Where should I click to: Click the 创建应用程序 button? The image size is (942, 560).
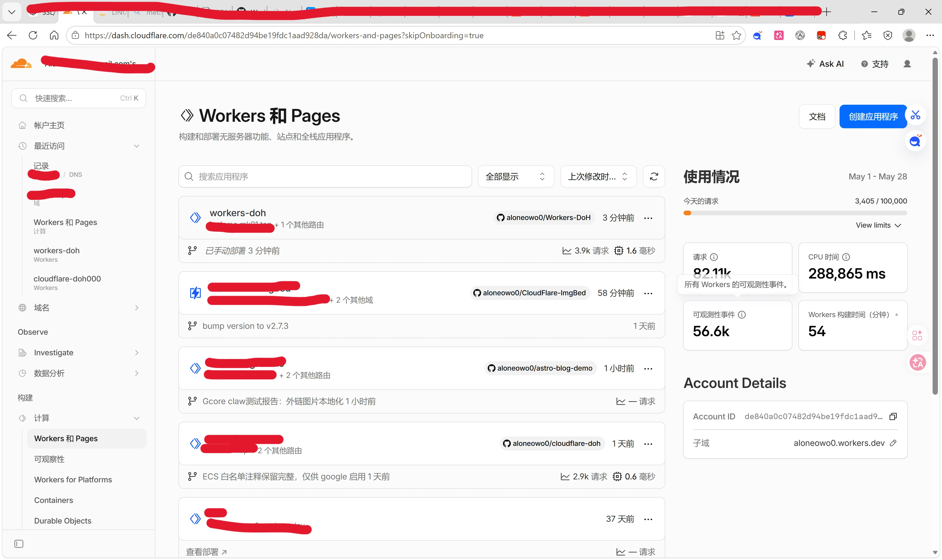coord(873,116)
